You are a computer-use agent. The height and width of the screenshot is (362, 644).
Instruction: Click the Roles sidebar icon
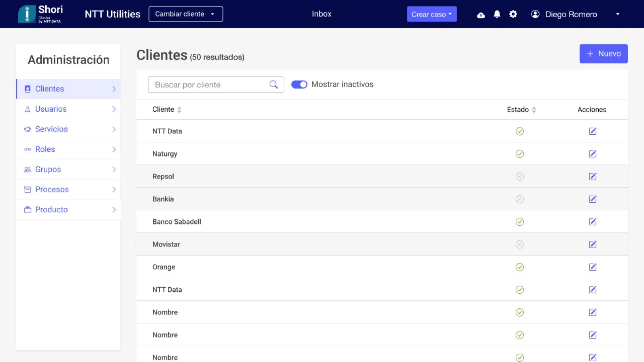click(x=27, y=149)
